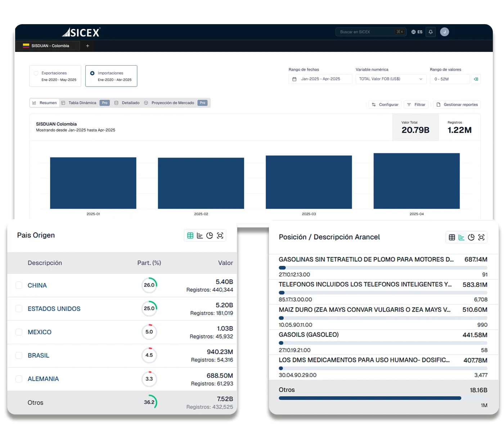This screenshot has width=504, height=444.
Task: Sort by the Valor column header
Action: (x=225, y=263)
